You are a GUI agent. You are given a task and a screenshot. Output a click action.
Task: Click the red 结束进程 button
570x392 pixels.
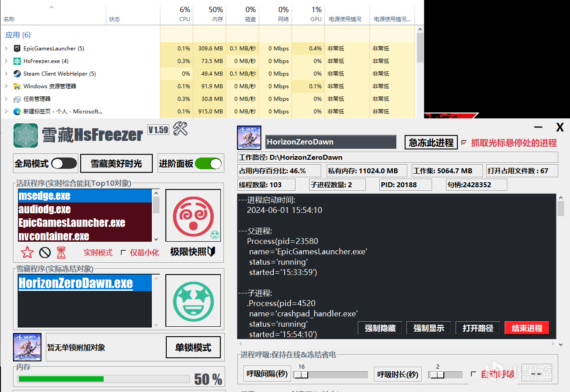click(x=527, y=328)
